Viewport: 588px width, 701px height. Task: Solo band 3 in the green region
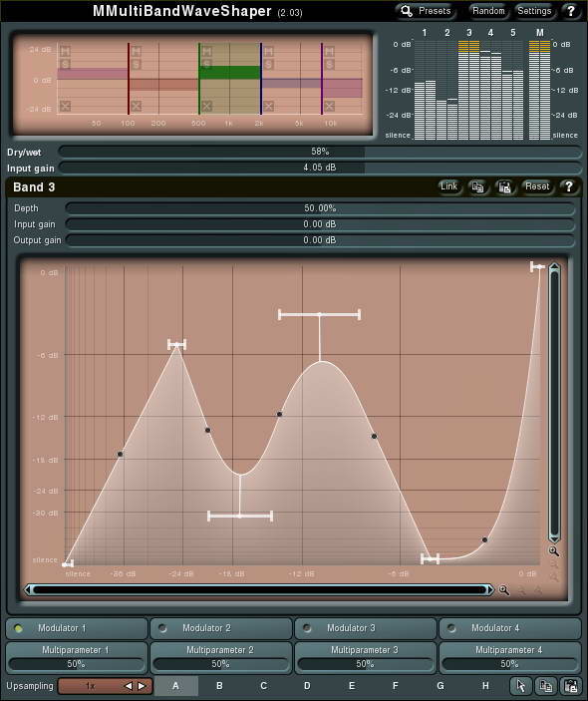pos(206,64)
